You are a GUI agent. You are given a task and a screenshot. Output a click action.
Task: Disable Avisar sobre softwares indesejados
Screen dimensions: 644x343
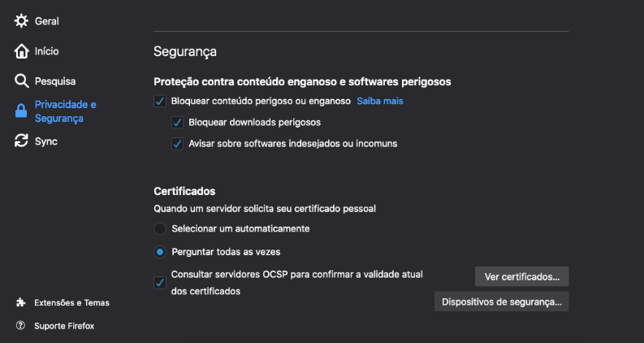tap(177, 144)
